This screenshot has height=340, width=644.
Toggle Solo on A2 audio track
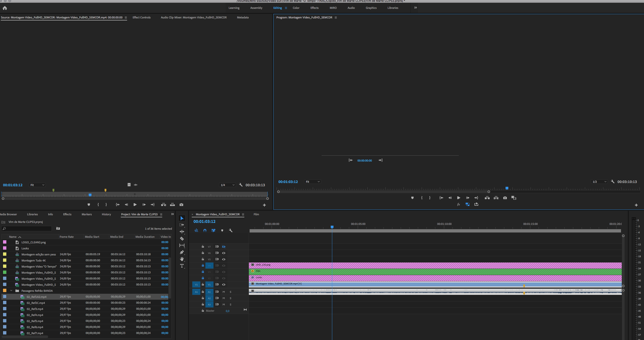pyautogui.click(x=230, y=298)
